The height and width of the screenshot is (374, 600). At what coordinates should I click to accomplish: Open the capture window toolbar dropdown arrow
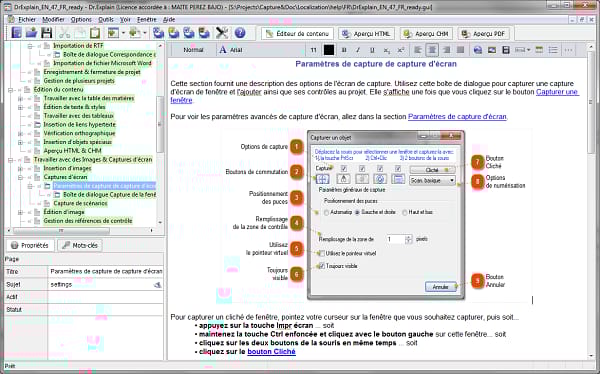pos(123,33)
